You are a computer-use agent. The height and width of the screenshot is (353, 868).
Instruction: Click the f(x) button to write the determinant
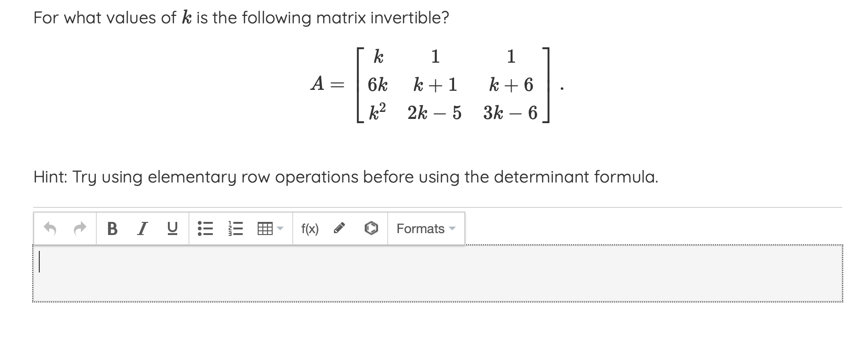coord(310,228)
